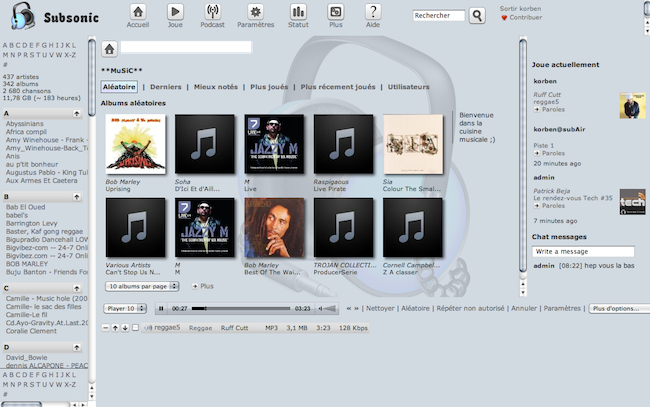
Task: Switch to Plus récement joués tab
Action: click(x=338, y=87)
